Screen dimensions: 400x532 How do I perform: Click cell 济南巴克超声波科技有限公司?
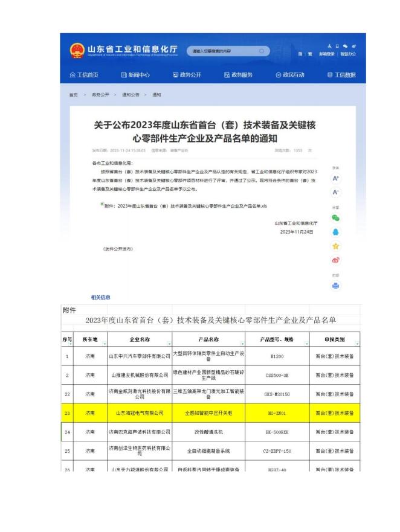(140, 432)
